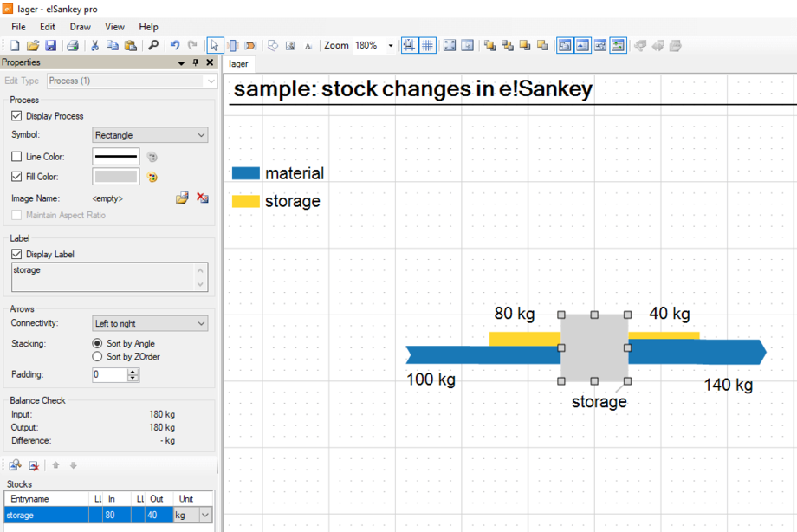
Task: Select the insert image tool
Action: 290,46
